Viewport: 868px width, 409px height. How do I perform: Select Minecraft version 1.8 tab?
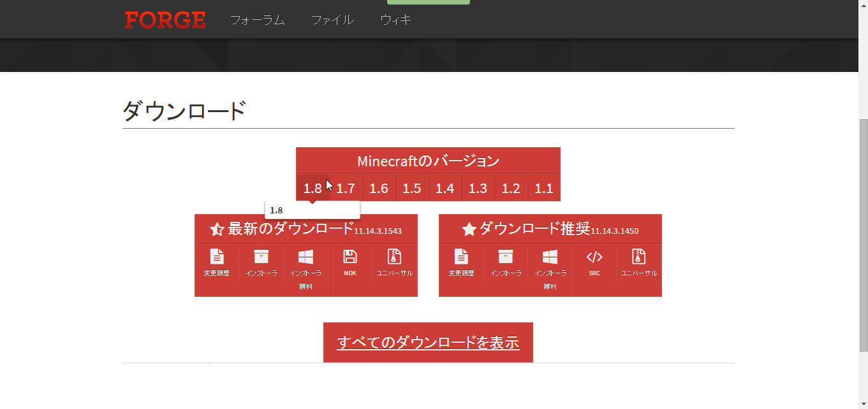[x=313, y=188]
